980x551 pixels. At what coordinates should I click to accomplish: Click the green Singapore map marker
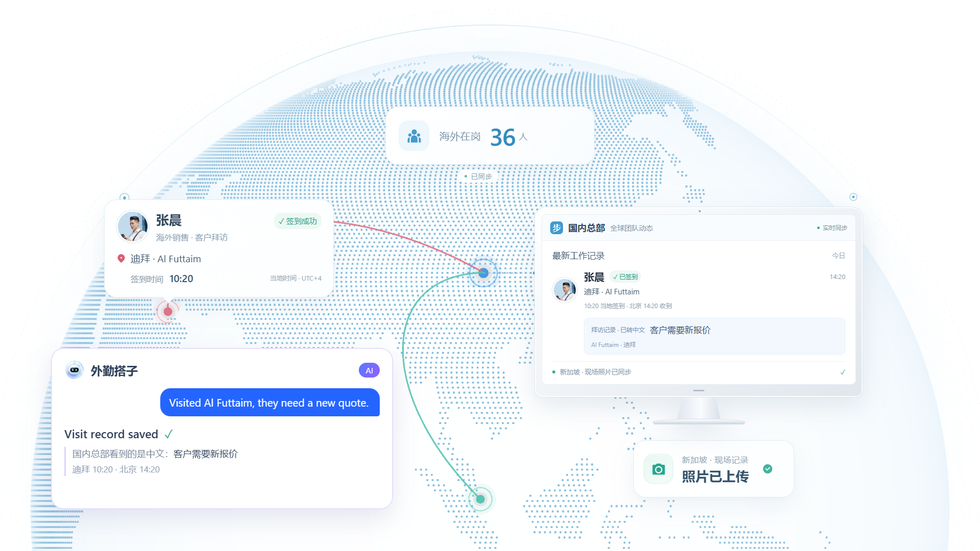click(x=480, y=499)
